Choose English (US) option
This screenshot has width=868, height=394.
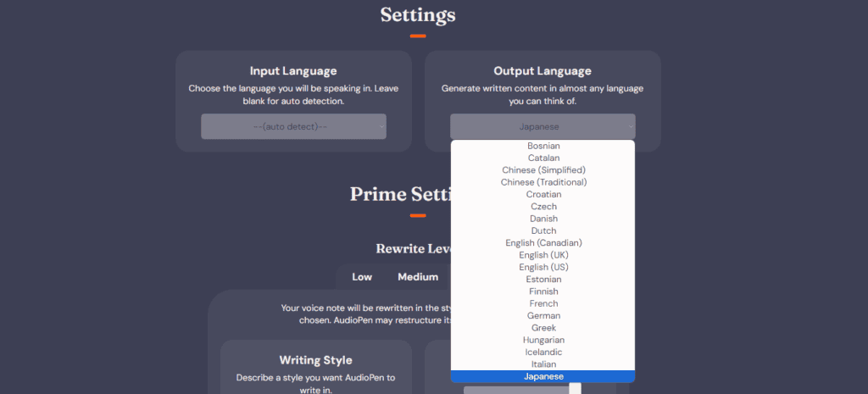click(543, 267)
